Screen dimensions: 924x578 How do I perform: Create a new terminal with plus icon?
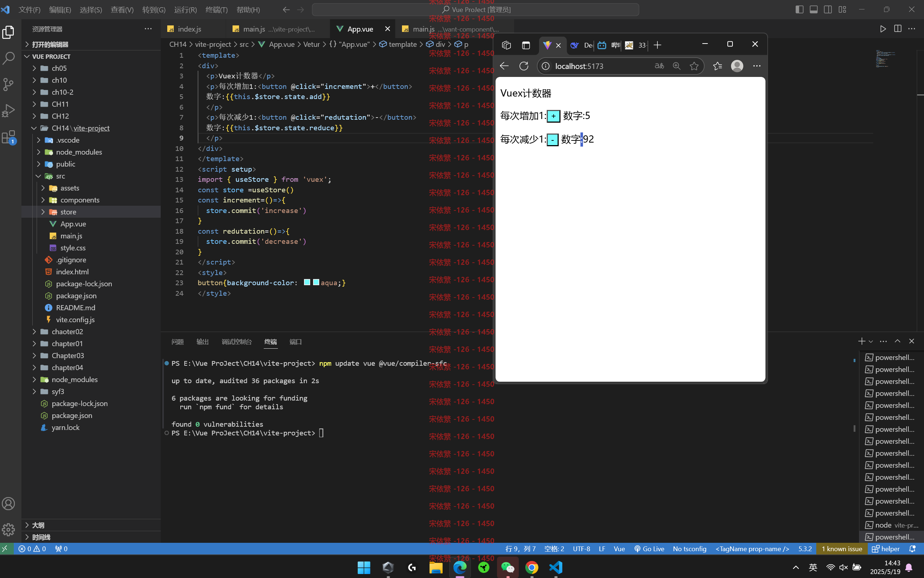pos(861,341)
